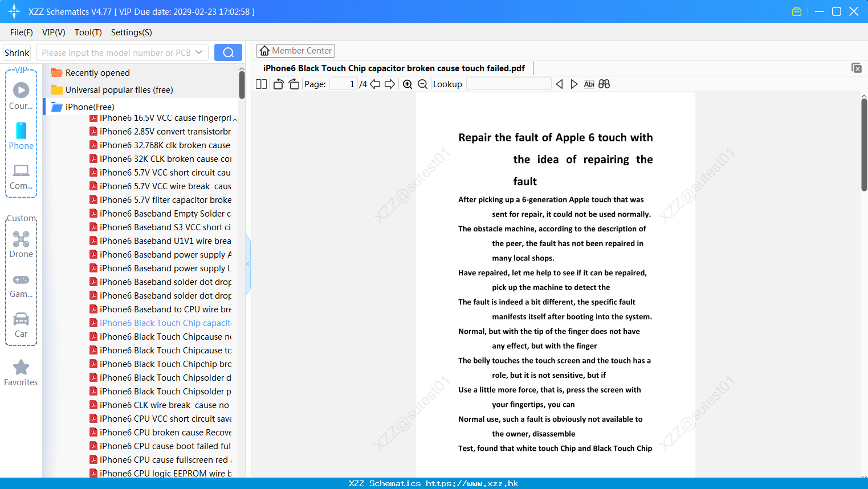
Task: Open iPhone6 CPU cause fullscreen red file
Action: (x=161, y=460)
